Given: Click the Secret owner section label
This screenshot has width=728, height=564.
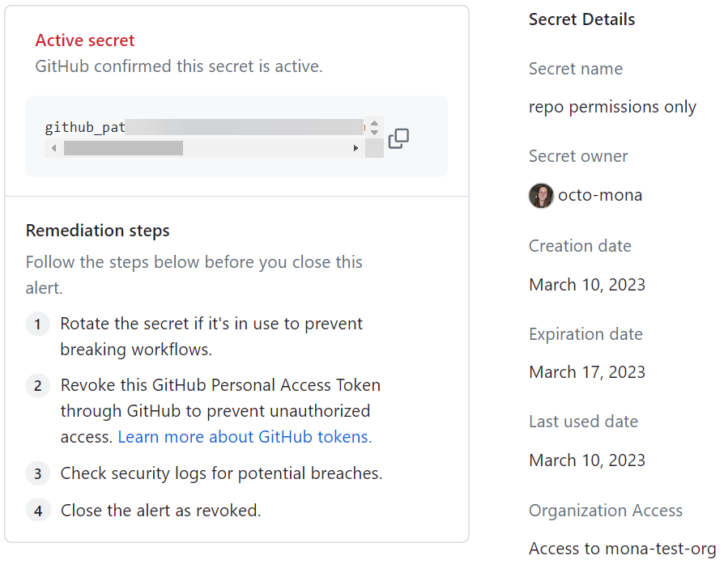Looking at the screenshot, I should (x=577, y=155).
